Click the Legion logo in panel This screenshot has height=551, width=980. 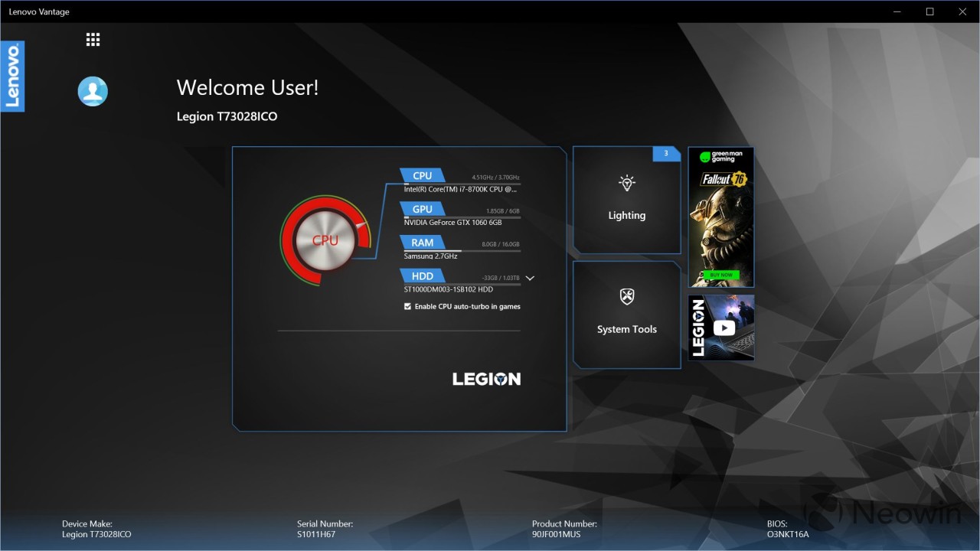click(486, 379)
